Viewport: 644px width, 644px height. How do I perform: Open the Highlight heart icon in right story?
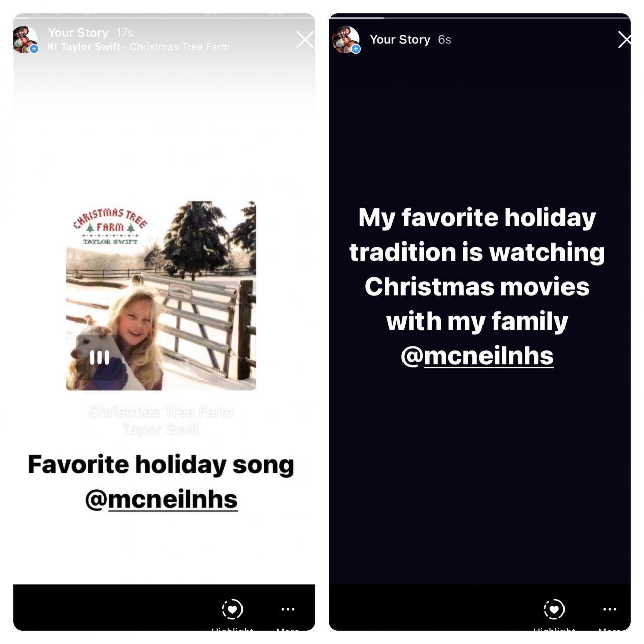click(554, 609)
